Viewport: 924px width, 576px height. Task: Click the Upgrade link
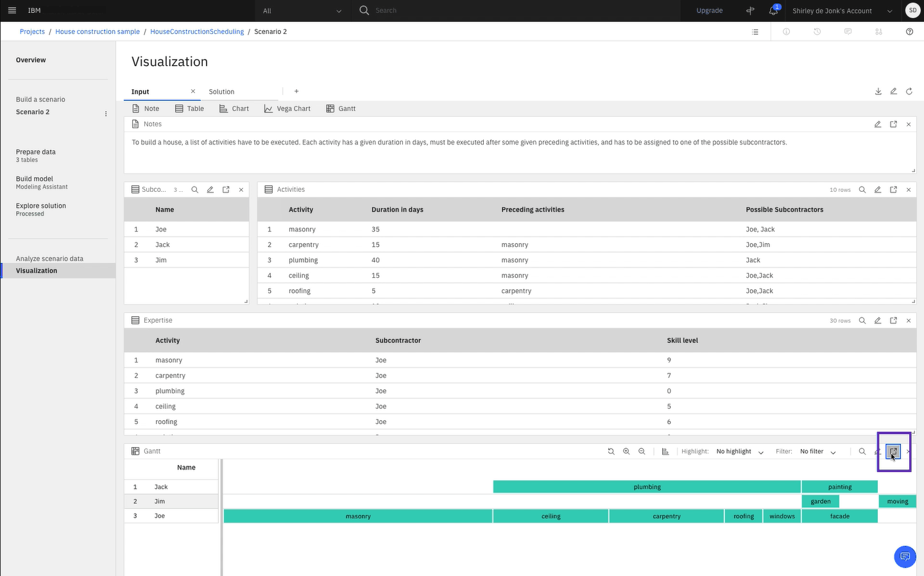pyautogui.click(x=710, y=11)
